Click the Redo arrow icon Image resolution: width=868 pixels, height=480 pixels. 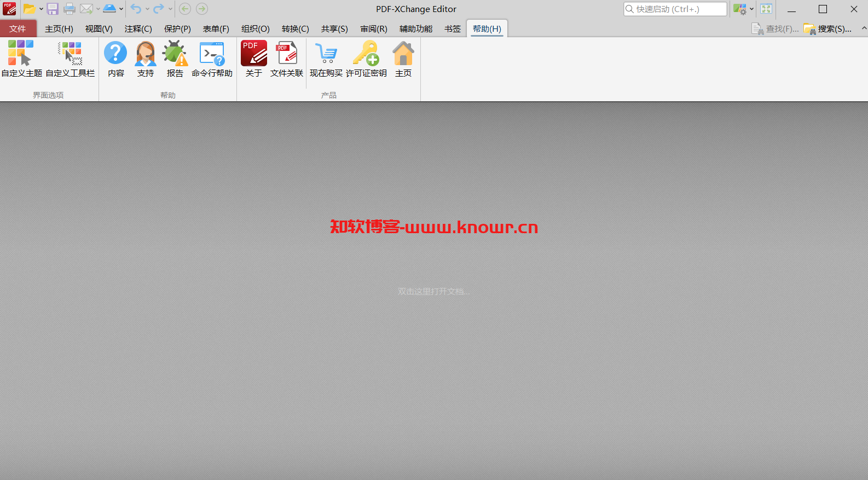[x=159, y=9]
